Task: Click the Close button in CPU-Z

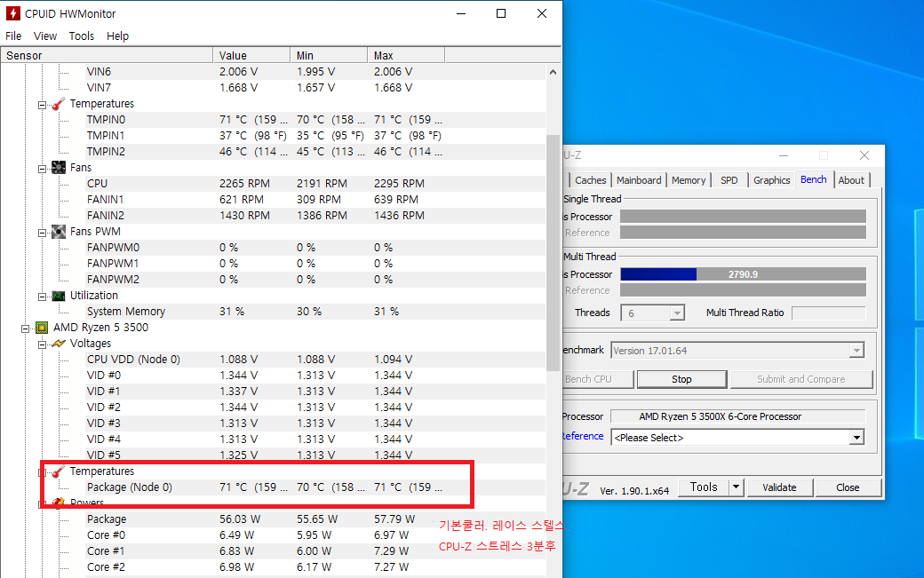Action: pyautogui.click(x=848, y=487)
